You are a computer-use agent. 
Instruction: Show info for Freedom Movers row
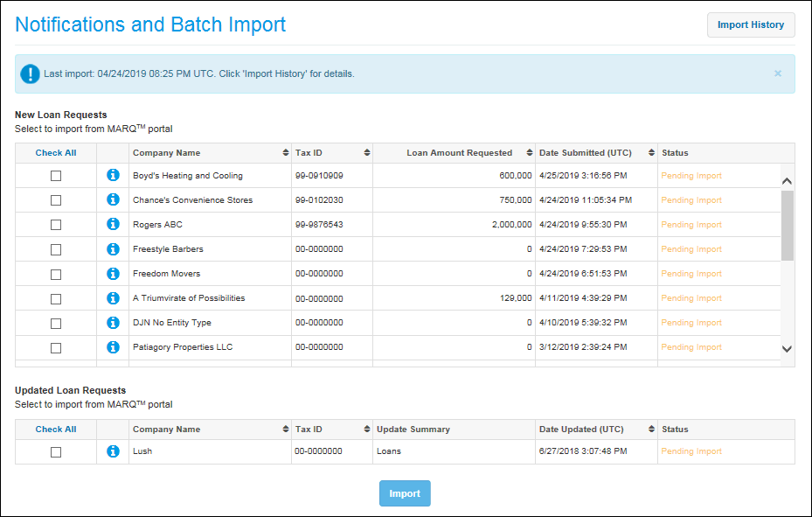tap(113, 274)
